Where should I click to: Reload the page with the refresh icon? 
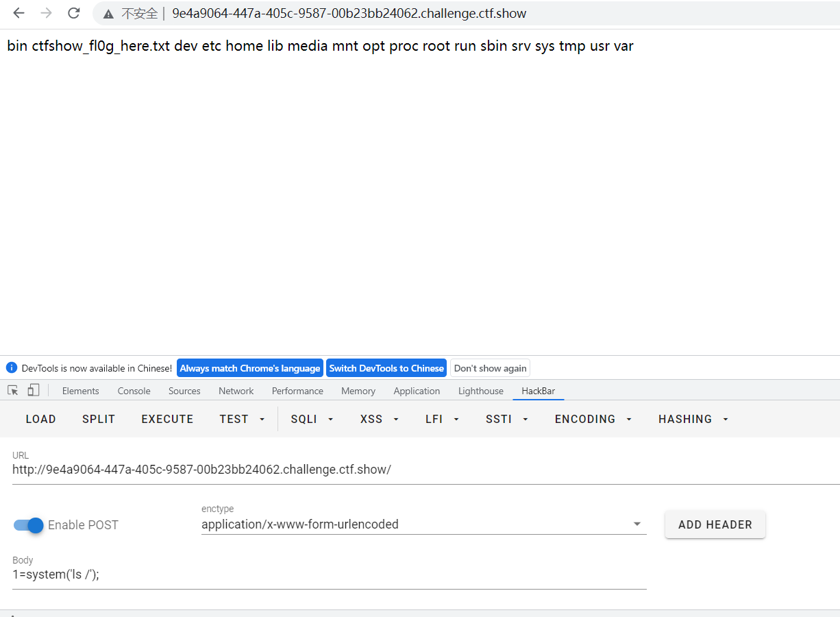[x=74, y=13]
